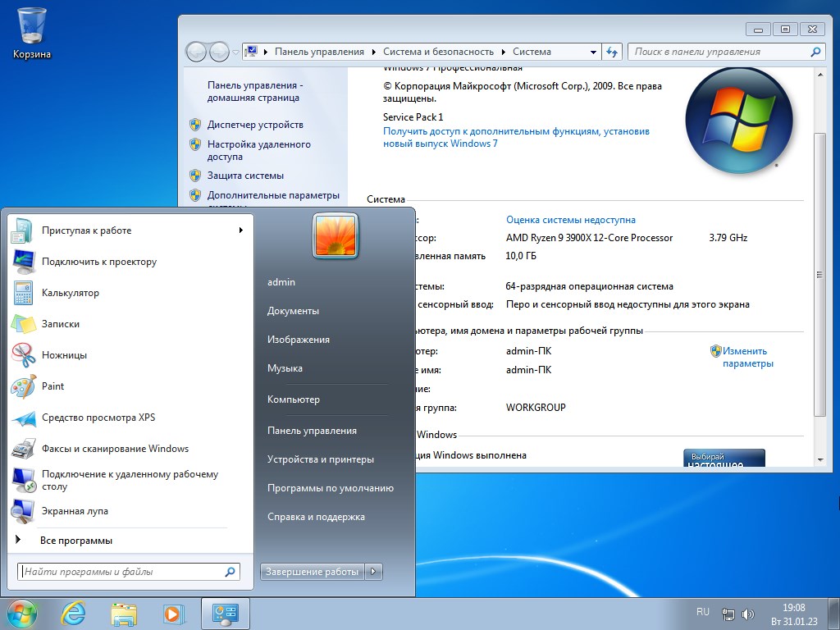The image size is (840, 630).
Task: Click the Подключить к проектору icon
Action: point(23,262)
